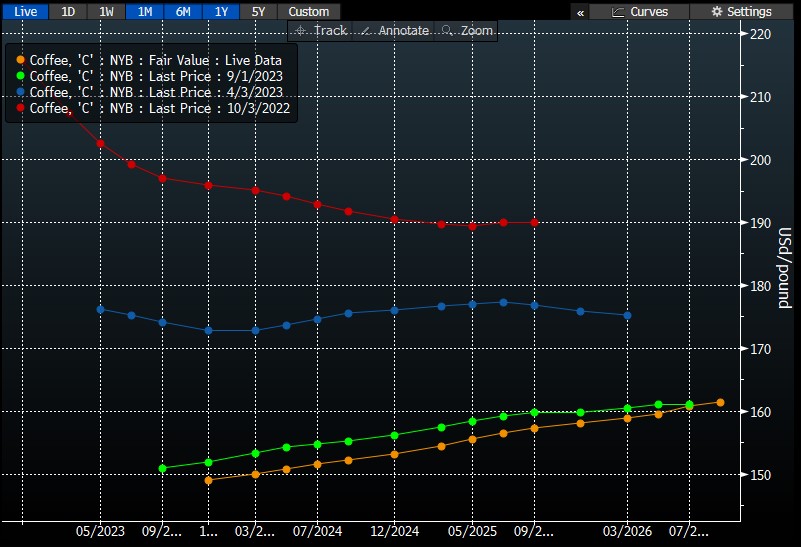Toggle the 6M comparison range
Viewport: 801px width, 547px height.
click(183, 11)
